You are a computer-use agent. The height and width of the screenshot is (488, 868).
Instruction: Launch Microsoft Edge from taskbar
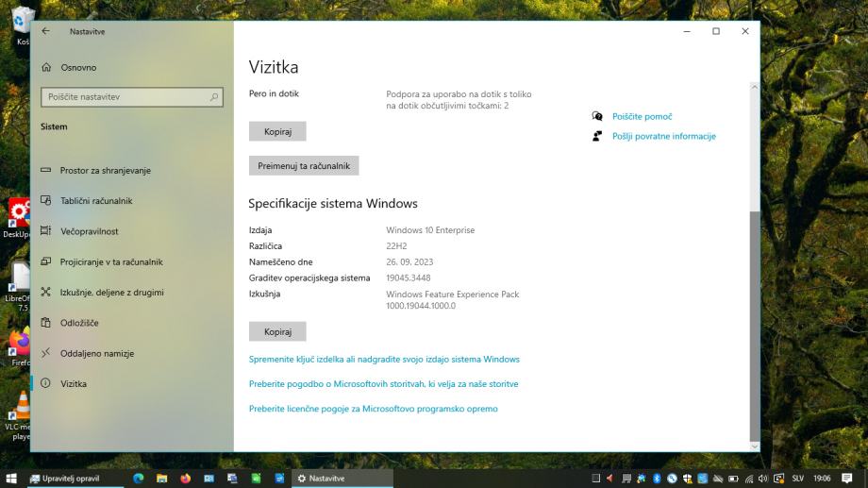pos(139,478)
